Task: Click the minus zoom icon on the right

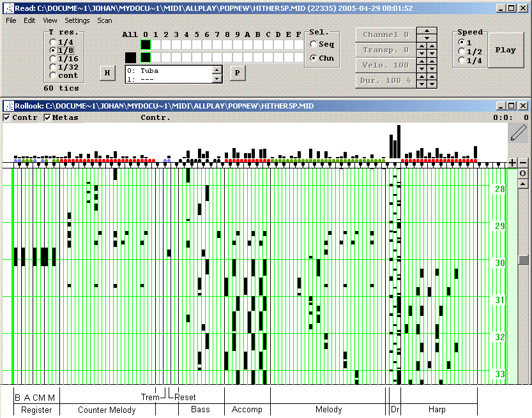Action: [523, 163]
